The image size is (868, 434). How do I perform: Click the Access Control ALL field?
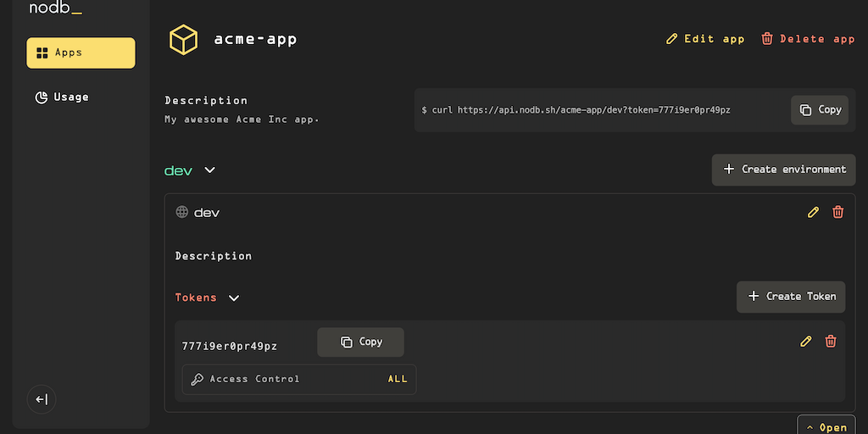point(398,379)
